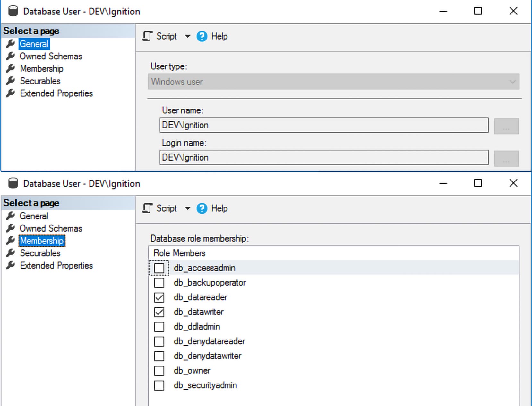Open the Script dropdown arrow in the top window
The width and height of the screenshot is (532, 406).
click(x=188, y=36)
